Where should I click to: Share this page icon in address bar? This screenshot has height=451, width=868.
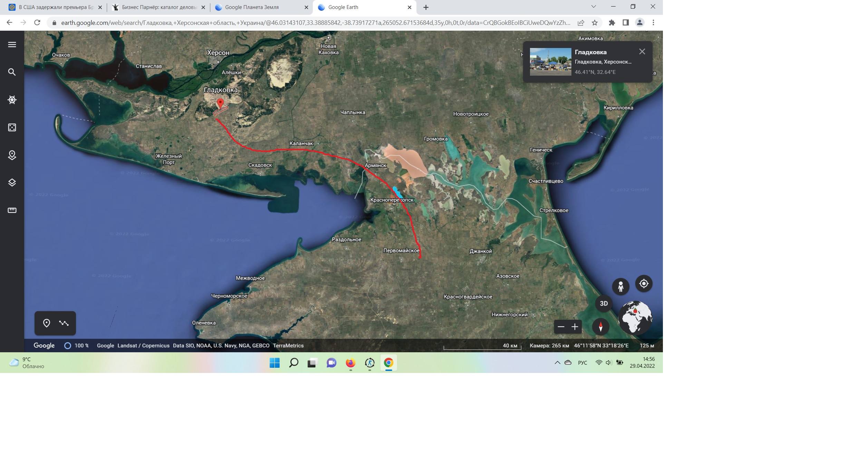tap(581, 23)
